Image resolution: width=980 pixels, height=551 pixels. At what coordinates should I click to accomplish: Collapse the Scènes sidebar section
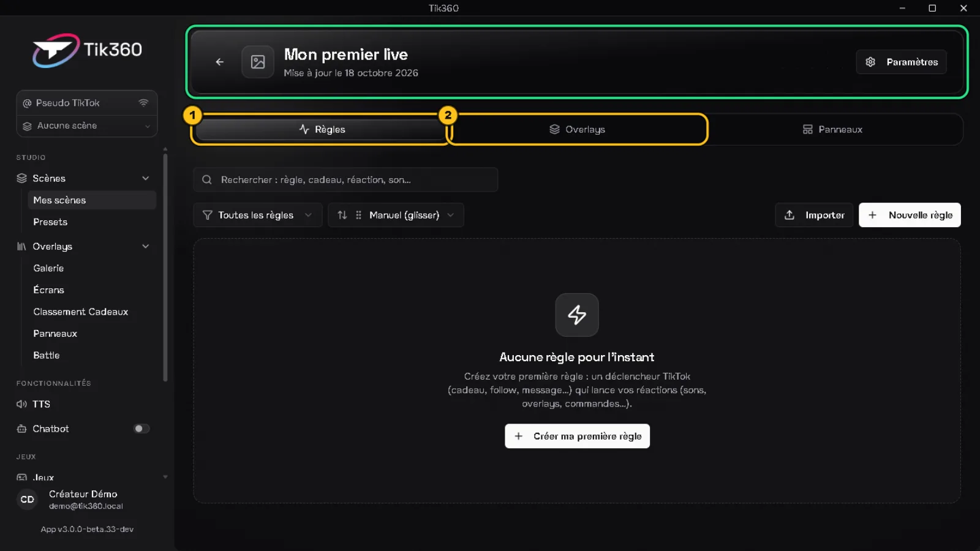(146, 178)
